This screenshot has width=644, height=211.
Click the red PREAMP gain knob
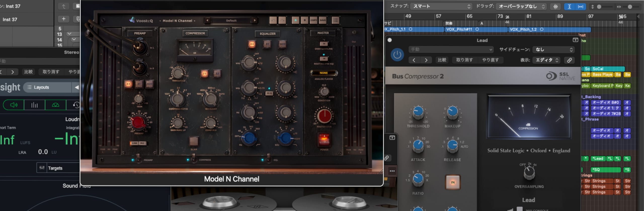[x=138, y=123]
